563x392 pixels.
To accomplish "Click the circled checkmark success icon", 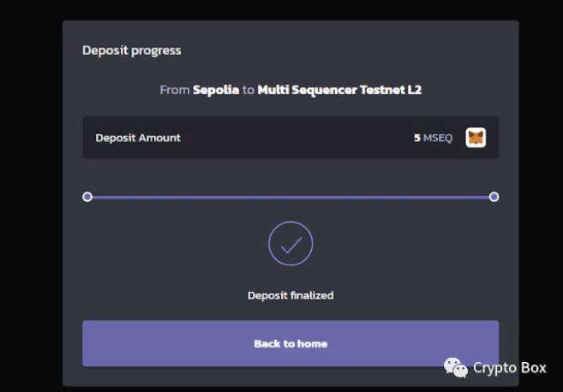I will tap(290, 244).
